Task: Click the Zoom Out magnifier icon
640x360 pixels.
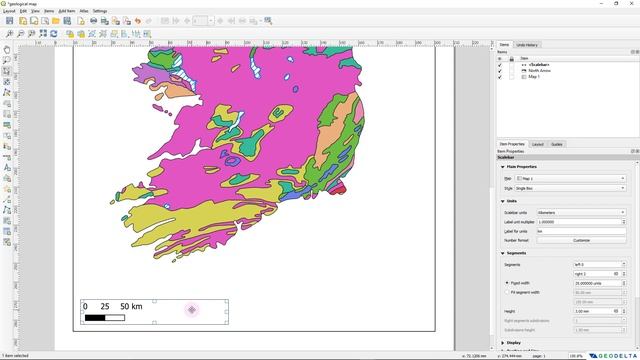Action: [x=20, y=33]
